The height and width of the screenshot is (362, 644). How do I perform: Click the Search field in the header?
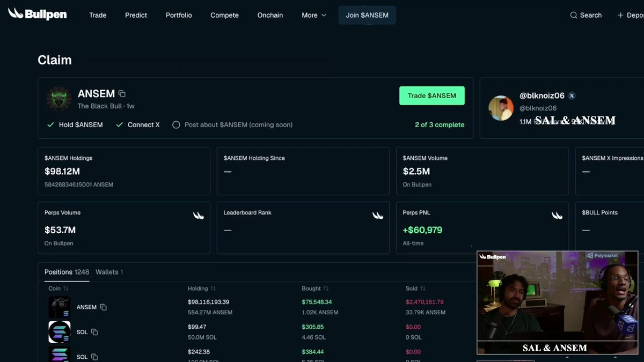point(586,15)
